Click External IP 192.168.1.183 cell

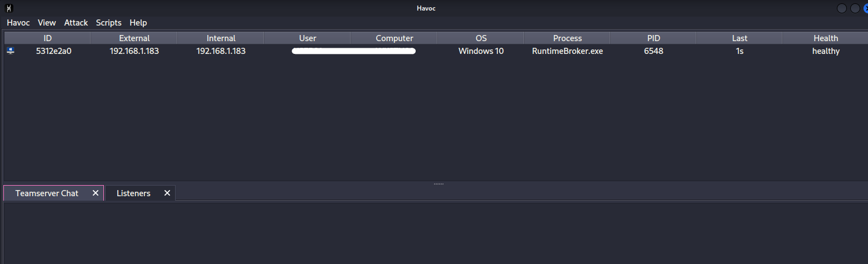pyautogui.click(x=134, y=51)
